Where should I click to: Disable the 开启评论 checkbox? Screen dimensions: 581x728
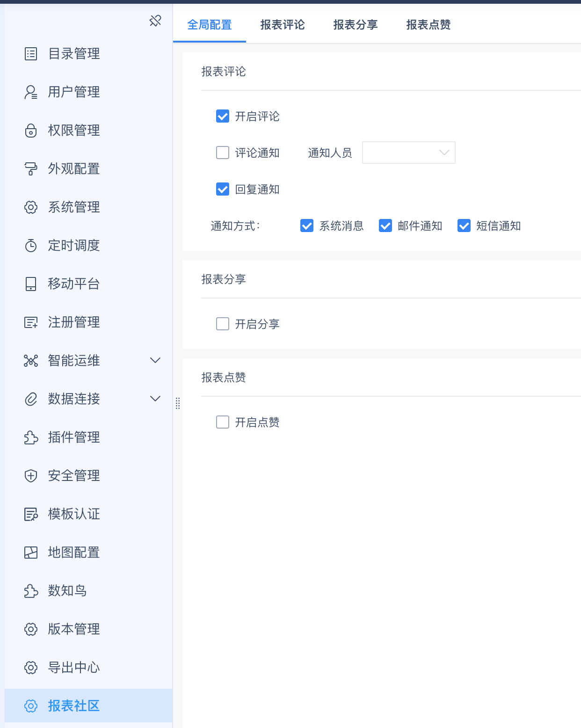(223, 116)
